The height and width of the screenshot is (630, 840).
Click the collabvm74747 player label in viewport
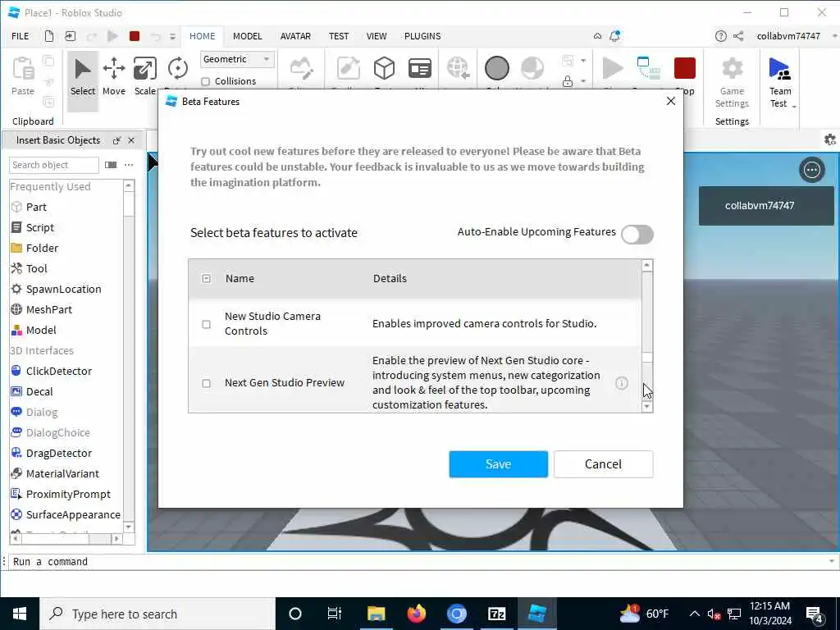(766, 206)
